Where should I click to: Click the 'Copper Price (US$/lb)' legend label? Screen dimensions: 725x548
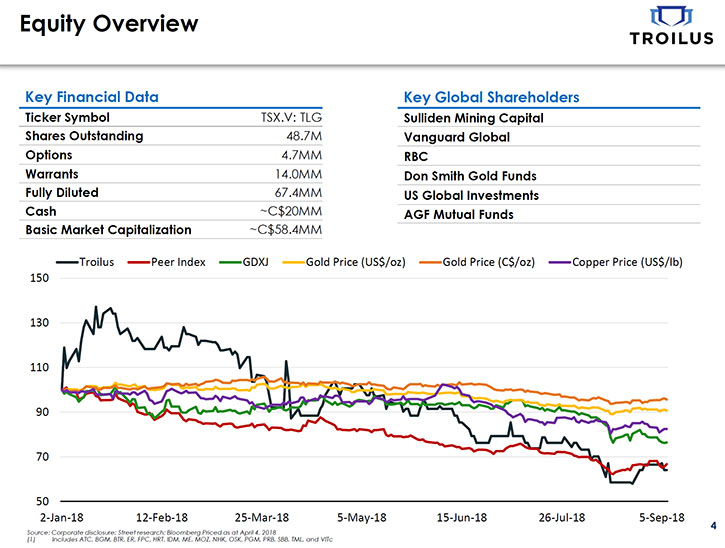(627, 262)
